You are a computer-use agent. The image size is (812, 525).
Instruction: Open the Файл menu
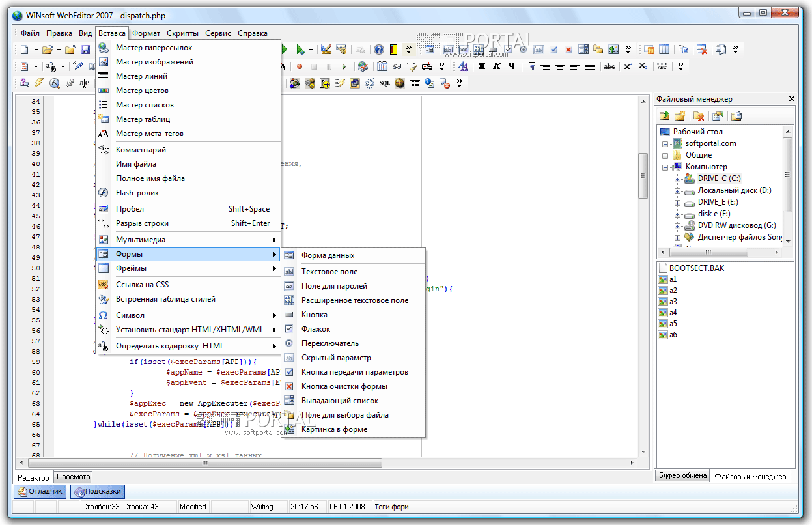(30, 33)
